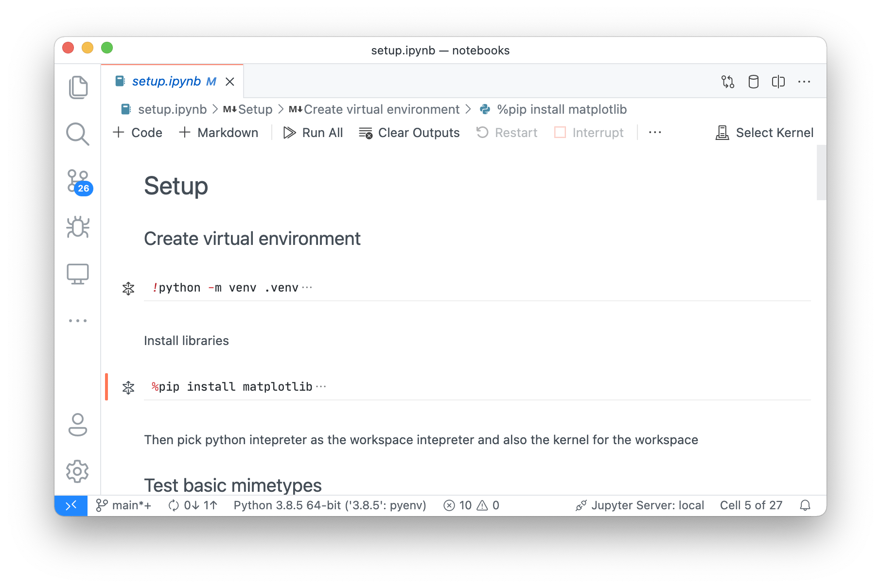Switch to the setup.ipynb tab
Image resolution: width=881 pixels, height=588 pixels.
point(167,81)
